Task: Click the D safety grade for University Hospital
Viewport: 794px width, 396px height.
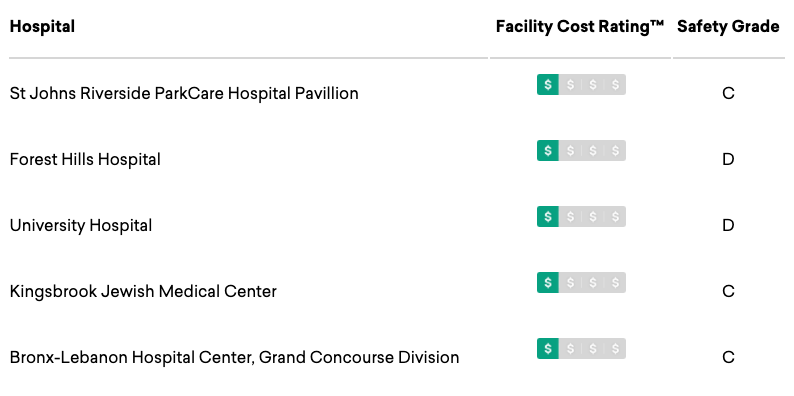Action: (728, 225)
